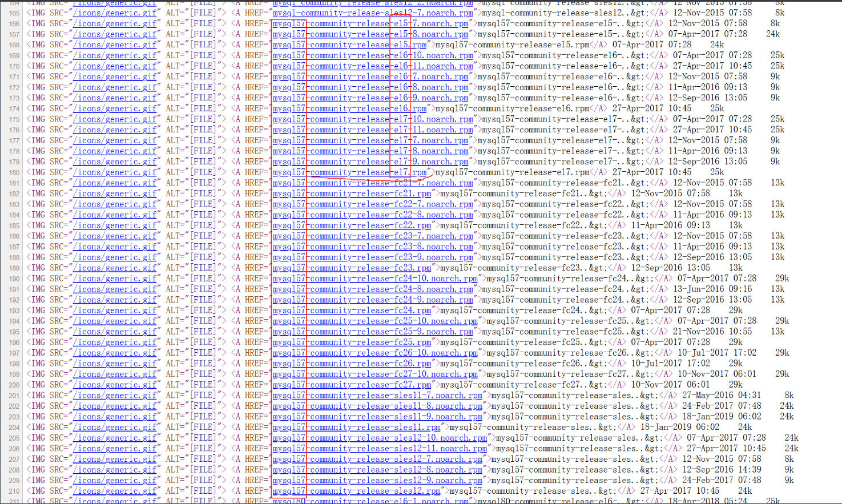Follow the /icons/generic.gif link on line 193
842x504 pixels.
tap(115, 311)
